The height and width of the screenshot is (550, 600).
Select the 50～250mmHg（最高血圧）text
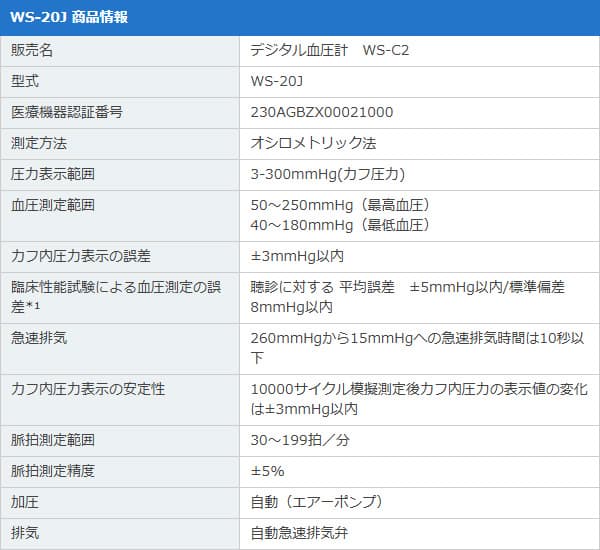340,205
